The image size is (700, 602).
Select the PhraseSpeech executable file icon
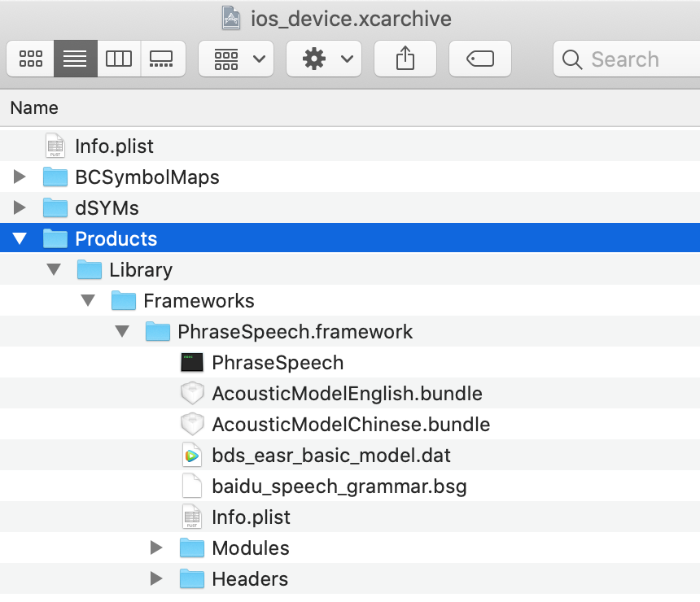point(192,363)
